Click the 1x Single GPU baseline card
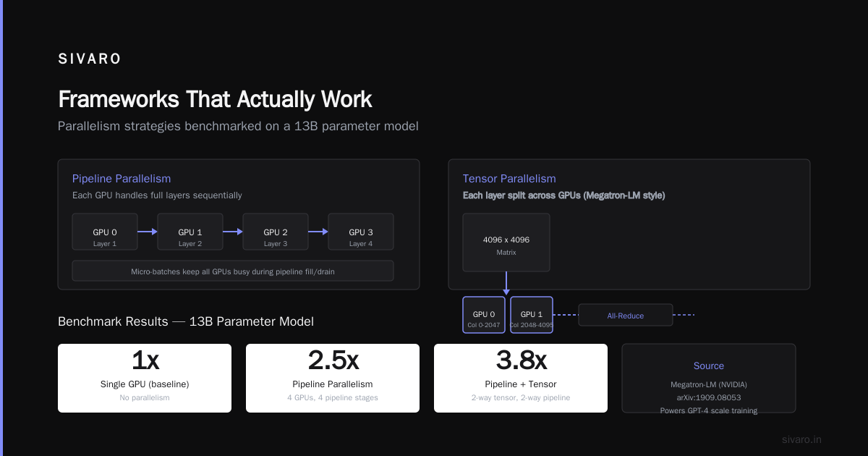The image size is (868, 456). (145, 378)
